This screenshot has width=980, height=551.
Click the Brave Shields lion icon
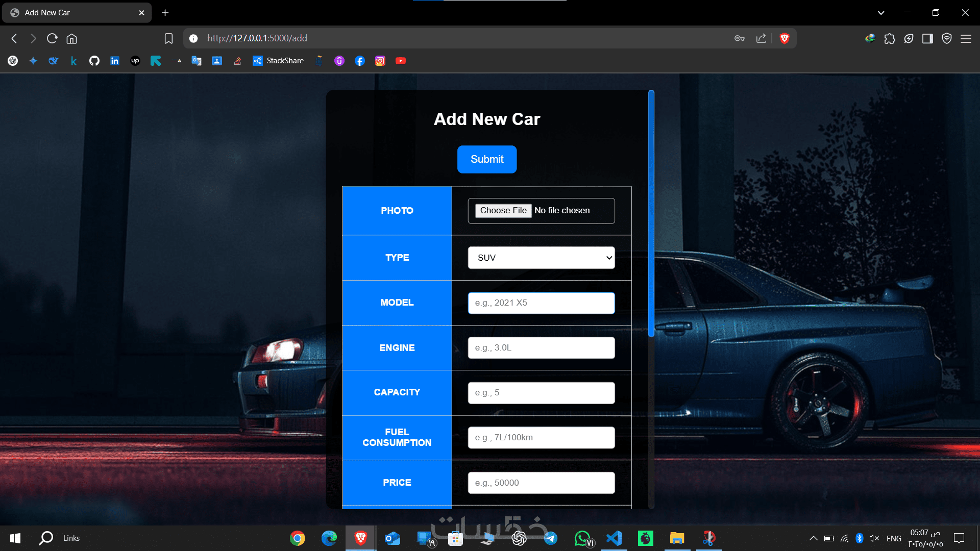tap(785, 38)
